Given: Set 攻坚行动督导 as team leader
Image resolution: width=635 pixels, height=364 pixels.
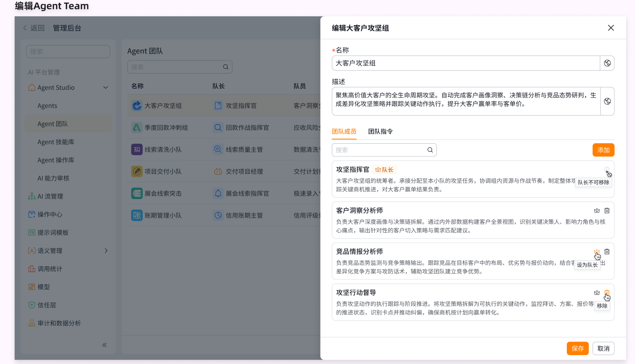Looking at the screenshot, I should pos(597,293).
